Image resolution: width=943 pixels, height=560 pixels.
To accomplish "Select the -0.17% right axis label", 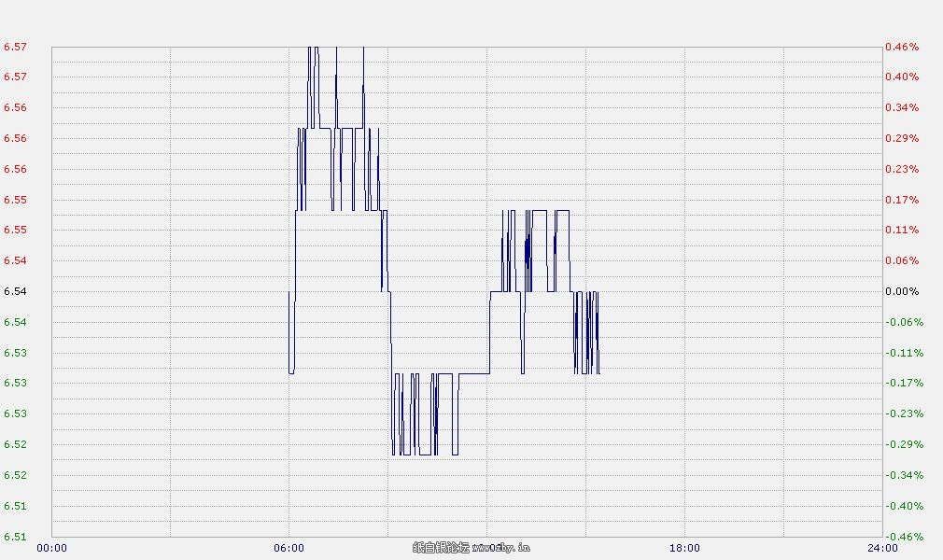I will [x=902, y=384].
